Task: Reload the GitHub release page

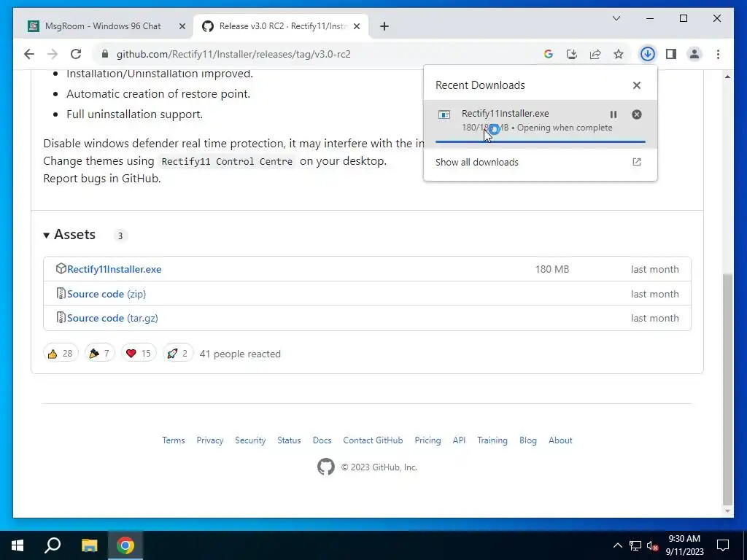Action: pos(76,54)
